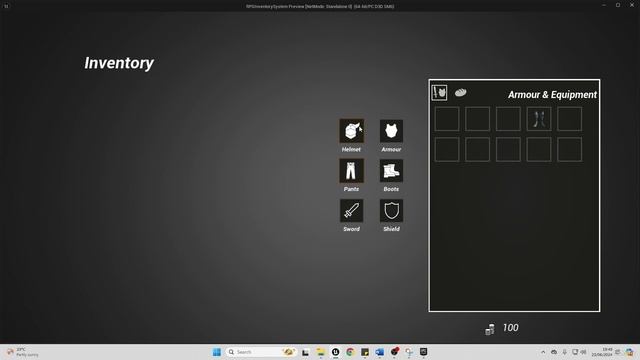Select the Sword weapon slot
Image resolution: width=640 pixels, height=360 pixels.
click(351, 211)
